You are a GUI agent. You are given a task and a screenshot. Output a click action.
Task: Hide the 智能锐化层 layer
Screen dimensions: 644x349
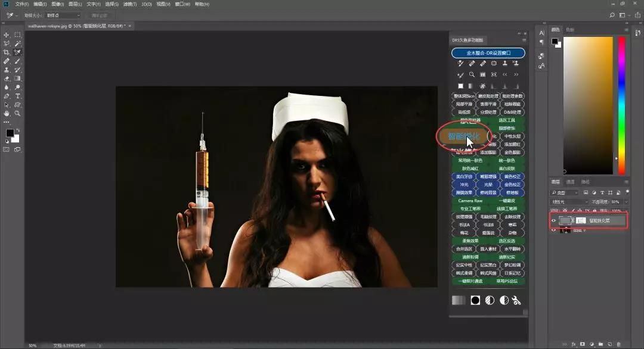click(553, 220)
